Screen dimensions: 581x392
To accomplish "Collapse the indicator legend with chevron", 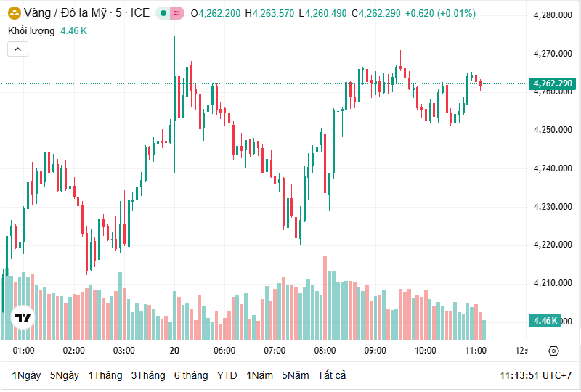I will pos(17,49).
